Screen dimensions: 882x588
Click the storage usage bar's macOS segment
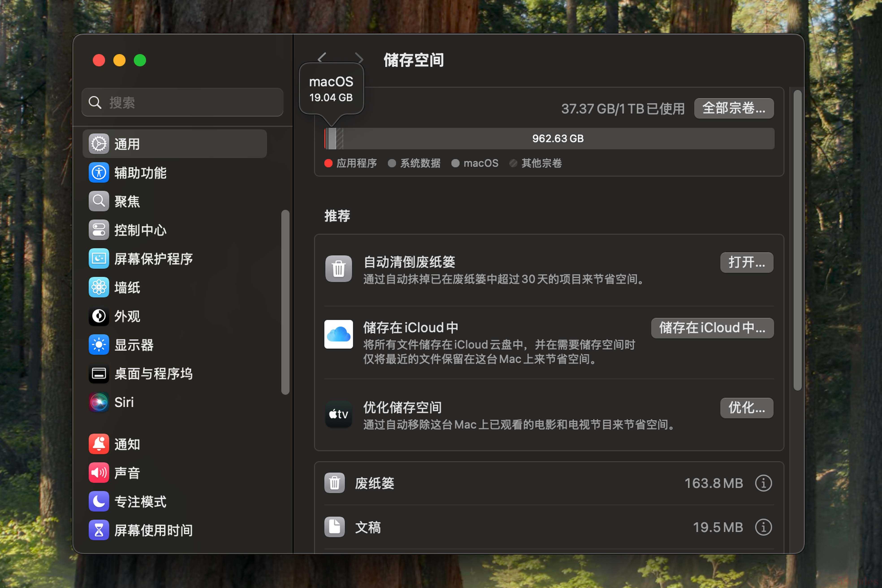point(332,138)
